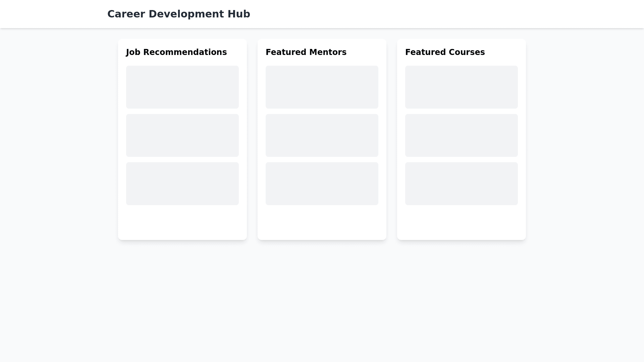Select the Job Recommendations heading
The height and width of the screenshot is (362, 644).
click(x=176, y=52)
